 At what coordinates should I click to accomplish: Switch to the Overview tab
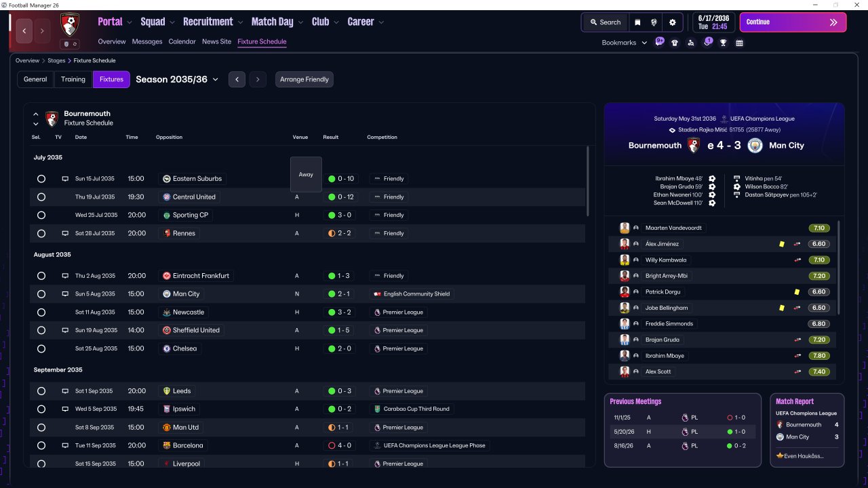112,41
